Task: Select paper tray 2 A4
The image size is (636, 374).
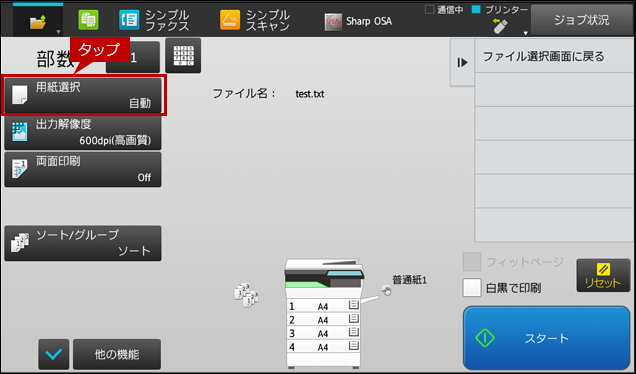Action: point(323,320)
